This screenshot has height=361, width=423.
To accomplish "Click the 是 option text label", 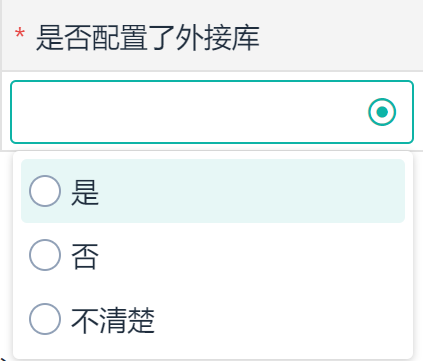I will click(x=85, y=192).
